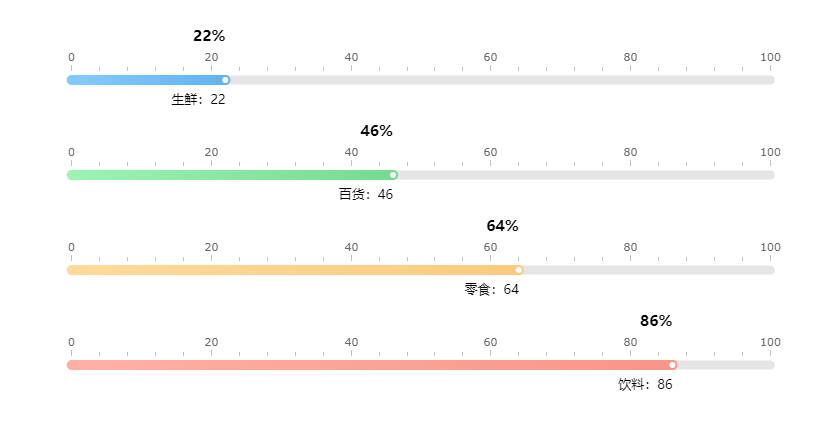Click the orange 零食 slider handle

tap(519, 270)
